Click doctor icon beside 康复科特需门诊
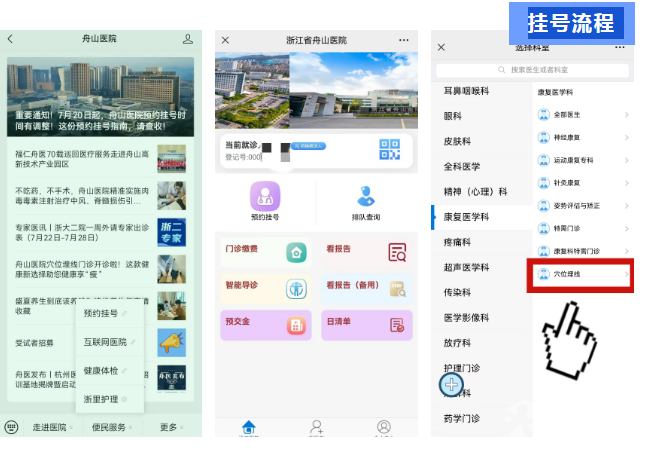662x463 pixels. point(543,251)
